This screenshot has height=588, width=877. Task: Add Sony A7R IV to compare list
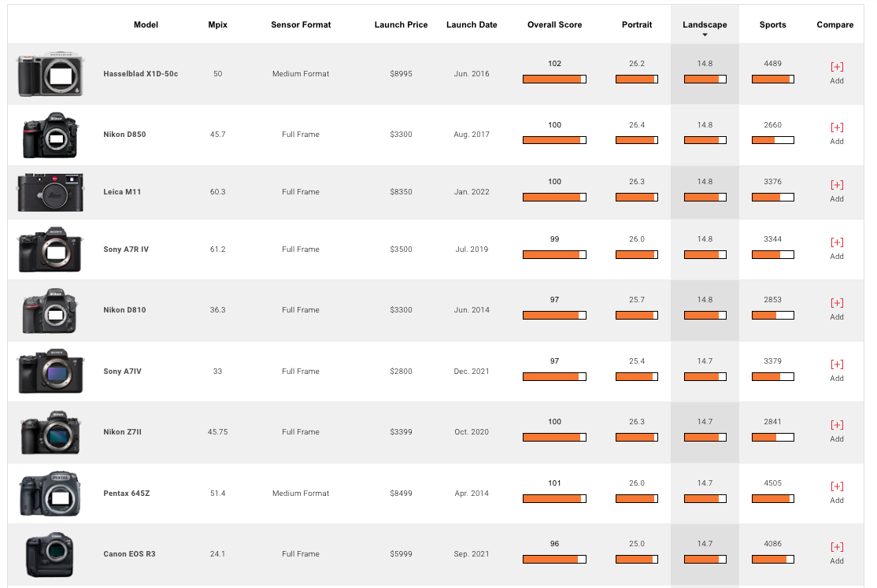(x=837, y=242)
